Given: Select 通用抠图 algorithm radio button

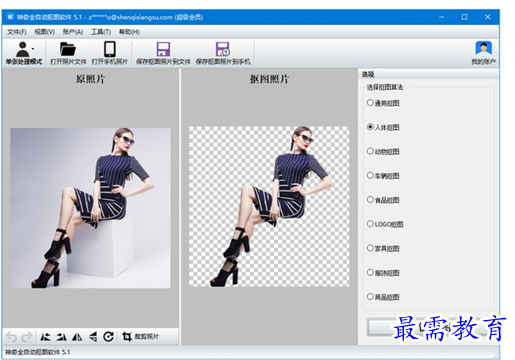Looking at the screenshot, I should point(370,103).
